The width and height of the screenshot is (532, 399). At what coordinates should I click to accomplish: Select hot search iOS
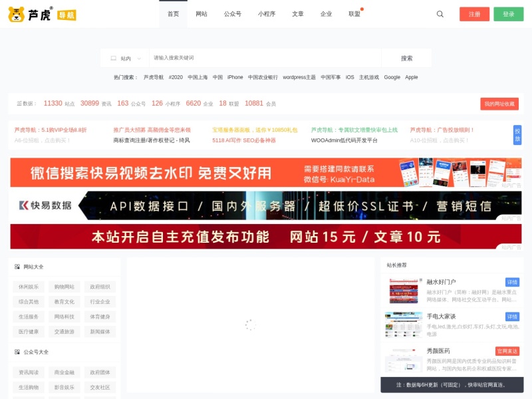tap(350, 77)
